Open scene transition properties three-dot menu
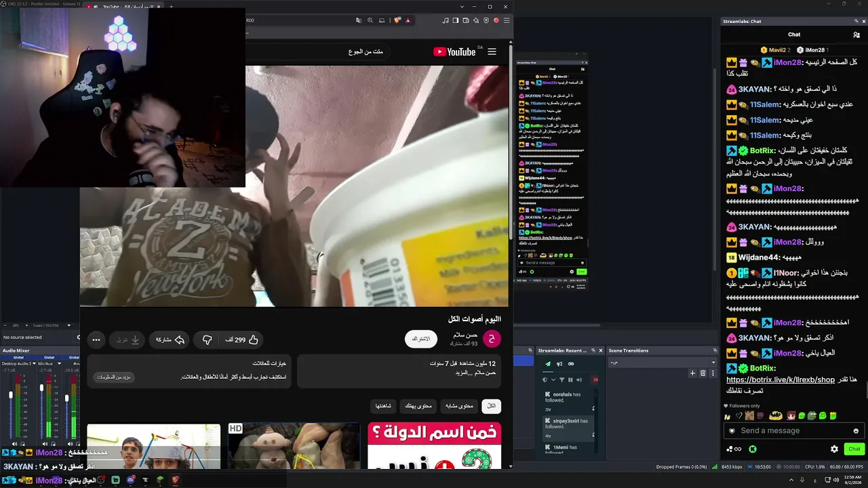This screenshot has width=868, height=488. tap(713, 373)
